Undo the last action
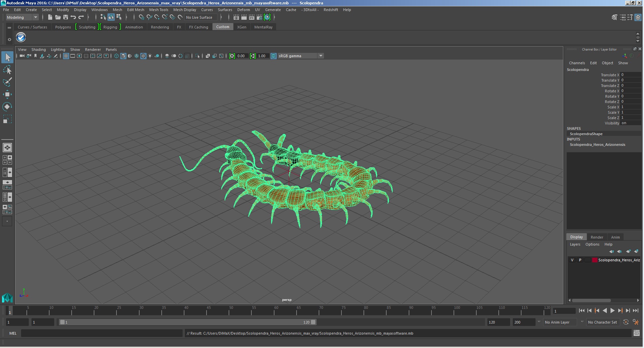Viewport: 644px width, 348px height. click(x=73, y=17)
